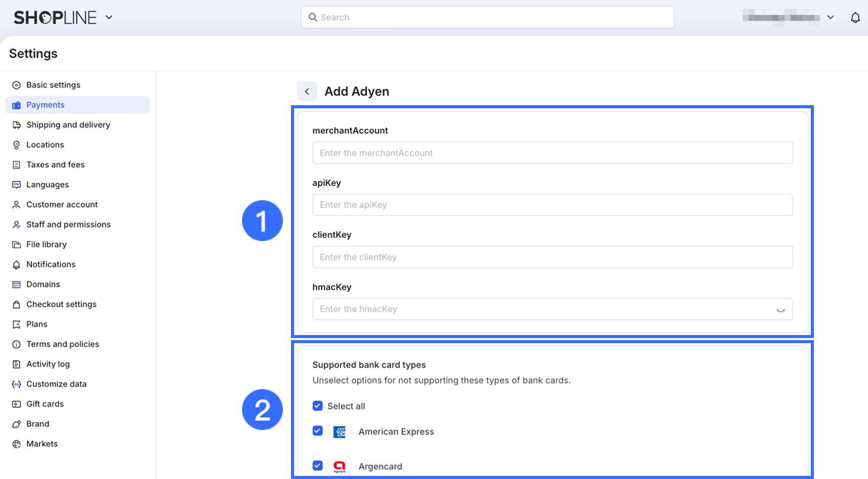
Task: Click the Basic settings gear icon
Action: tap(16, 85)
